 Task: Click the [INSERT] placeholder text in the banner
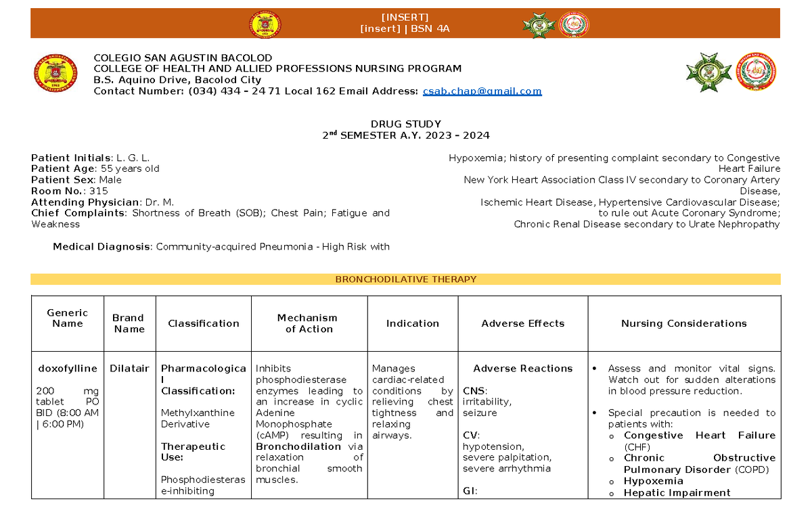point(406,17)
